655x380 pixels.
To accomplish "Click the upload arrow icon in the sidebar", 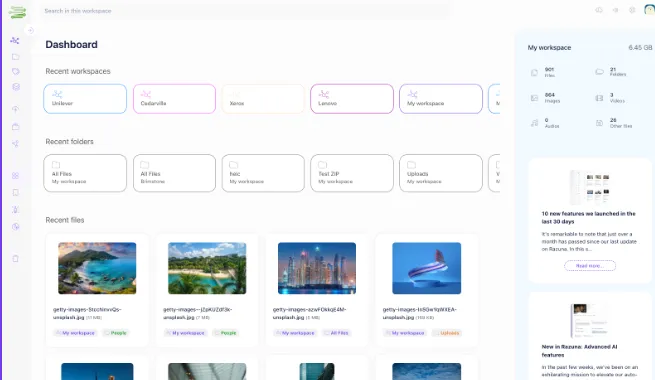I will coord(15,109).
